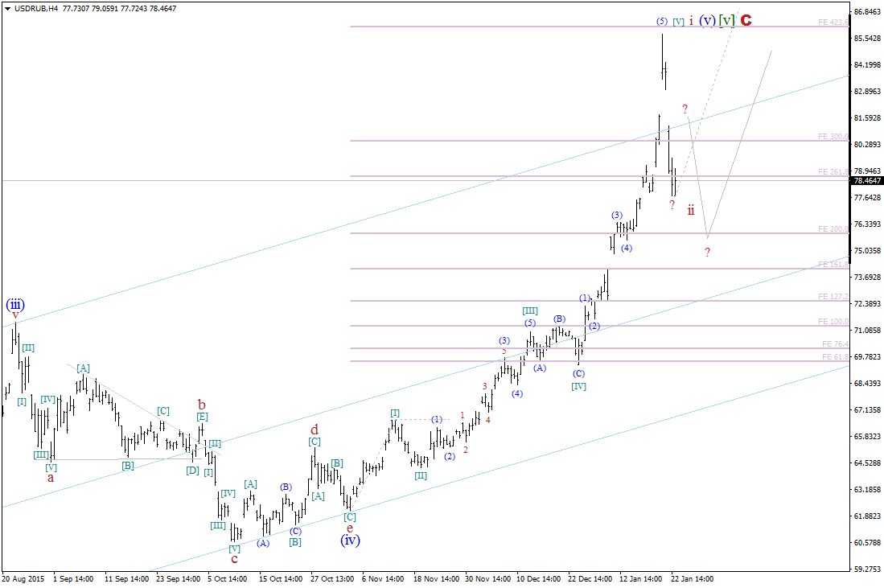Click the 85.5428 price scale value
The image size is (884, 588).
(867, 39)
